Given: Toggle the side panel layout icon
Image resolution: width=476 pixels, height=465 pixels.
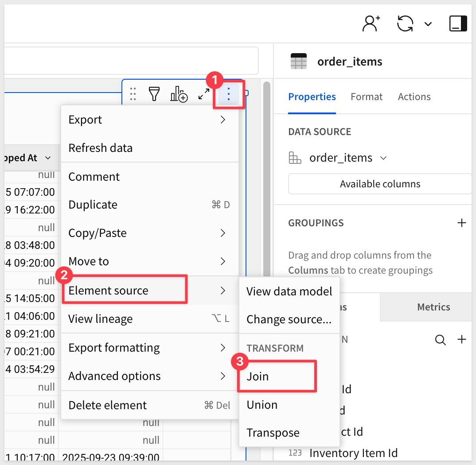Looking at the screenshot, I should click(458, 24).
